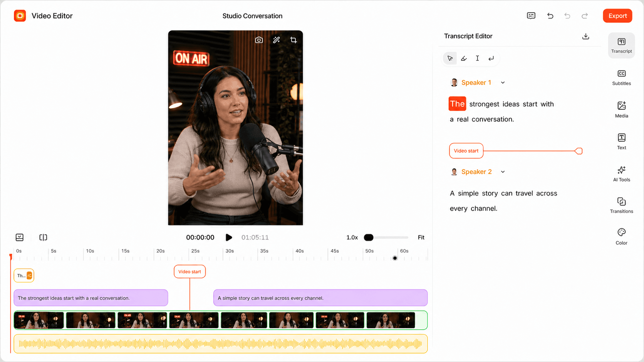Click the word "conversation." in transcript

pyautogui.click(x=493, y=119)
